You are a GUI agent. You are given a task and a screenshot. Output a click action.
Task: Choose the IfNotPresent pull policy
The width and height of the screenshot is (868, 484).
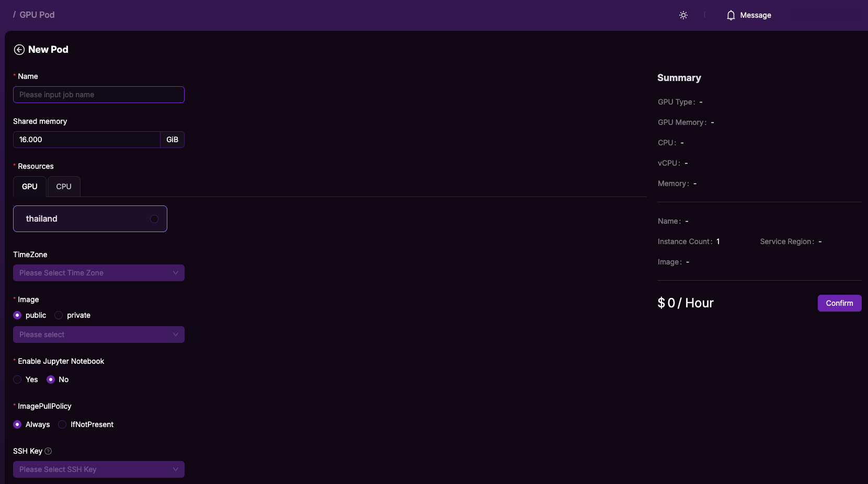pyautogui.click(x=62, y=424)
